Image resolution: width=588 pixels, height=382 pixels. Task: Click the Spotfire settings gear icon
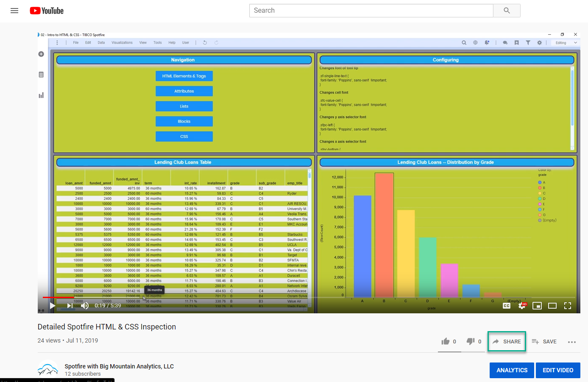point(539,42)
